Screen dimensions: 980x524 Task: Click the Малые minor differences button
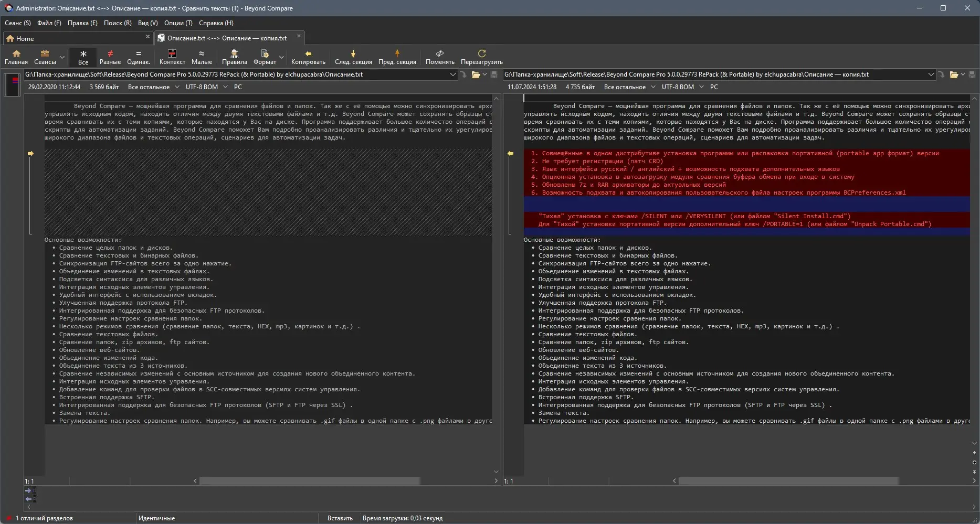click(202, 57)
